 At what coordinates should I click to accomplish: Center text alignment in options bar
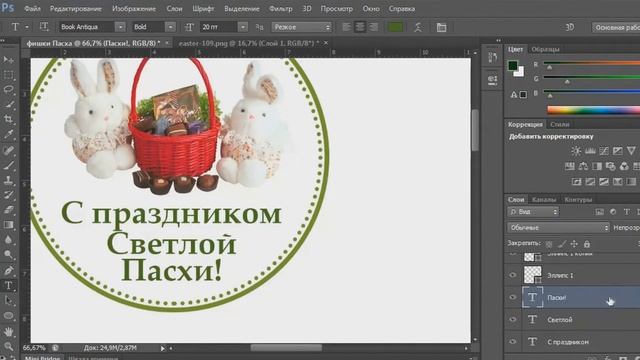(x=360, y=27)
